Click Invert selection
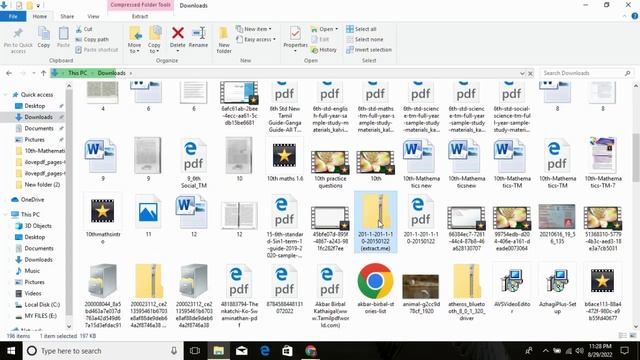Screen dimensions: 640x360 coord(369,50)
